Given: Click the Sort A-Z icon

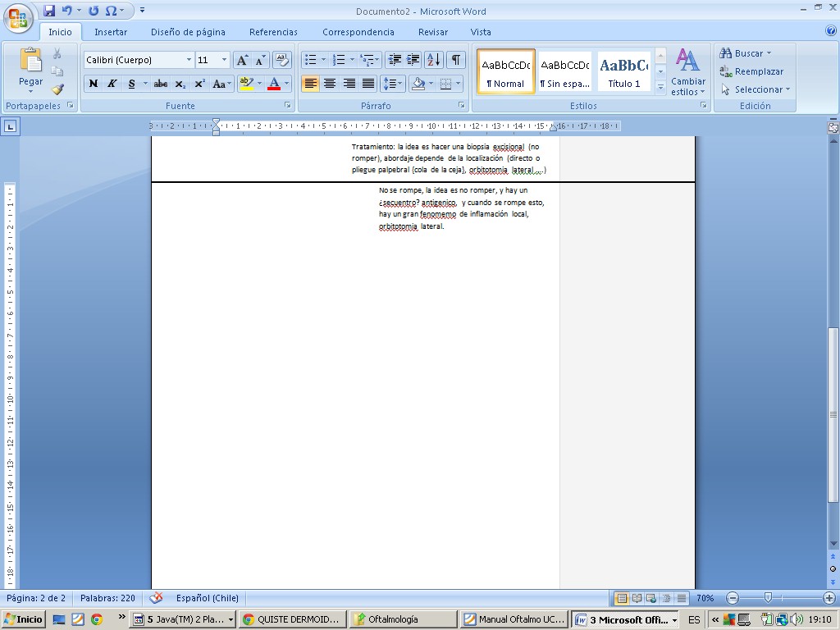Looking at the screenshot, I should coord(434,60).
